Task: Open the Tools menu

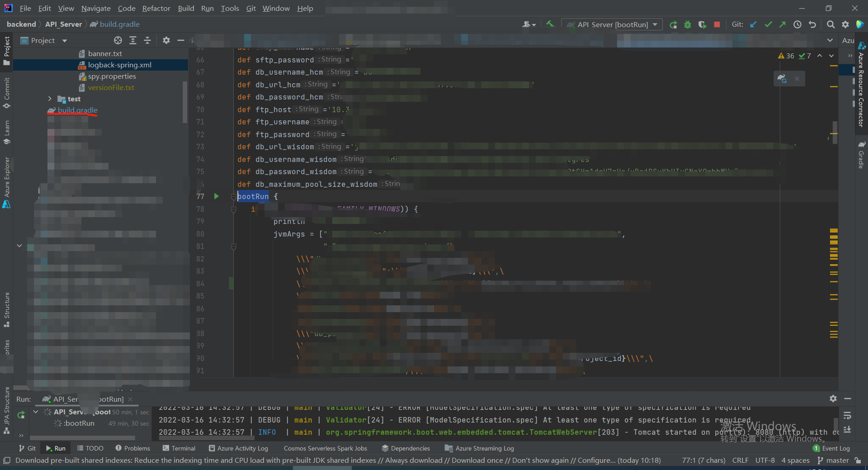Action: pyautogui.click(x=230, y=8)
